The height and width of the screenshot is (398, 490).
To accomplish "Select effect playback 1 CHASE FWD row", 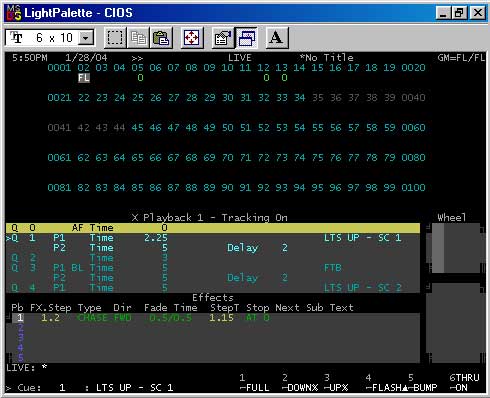I will (x=213, y=318).
